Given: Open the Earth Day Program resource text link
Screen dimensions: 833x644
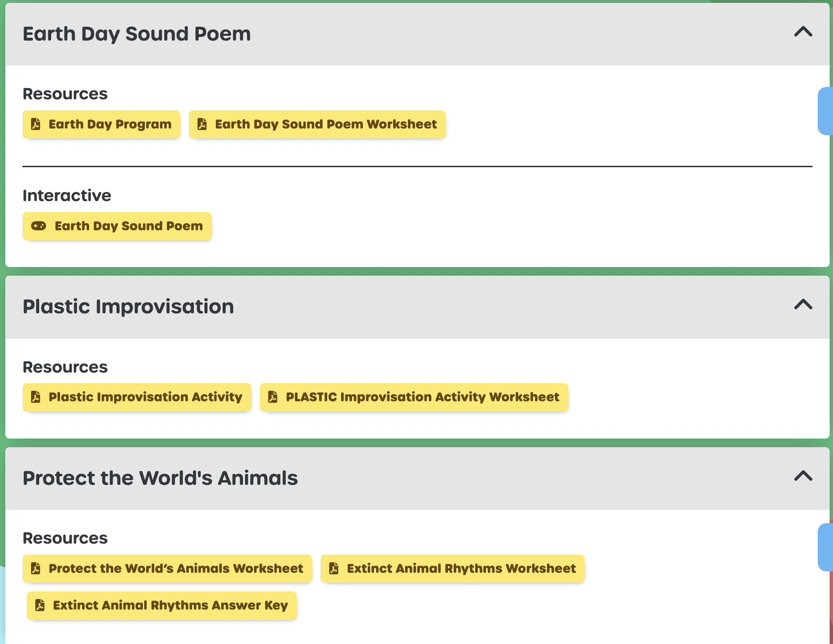Looking at the screenshot, I should pos(110,124).
